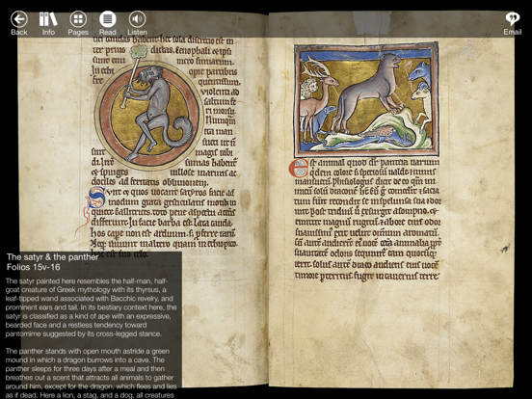Tap the blue decorated initial S
The height and width of the screenshot is (399, 532).
(96, 198)
